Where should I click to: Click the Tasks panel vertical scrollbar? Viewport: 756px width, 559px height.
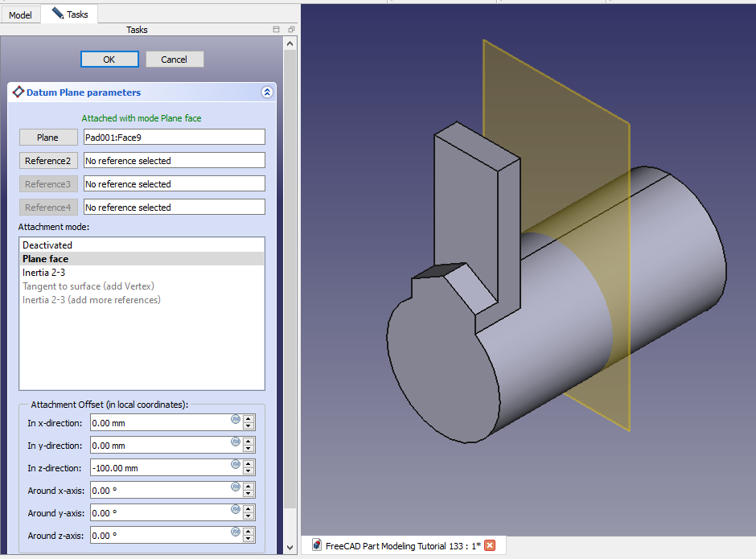(x=291, y=282)
